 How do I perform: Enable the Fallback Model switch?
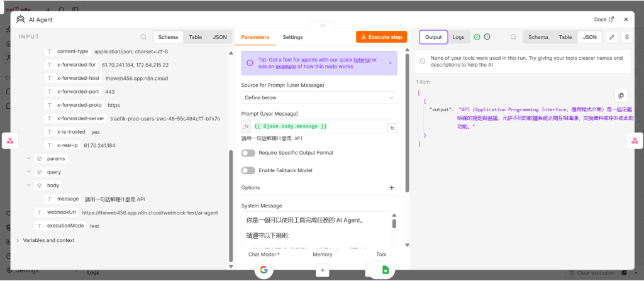248,170
